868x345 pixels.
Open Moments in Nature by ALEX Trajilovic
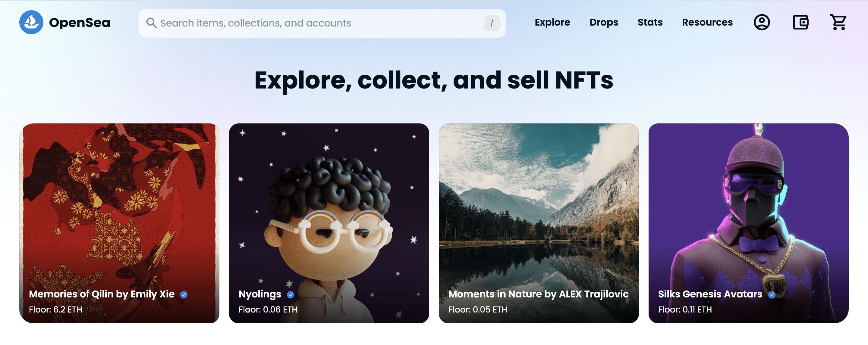[539, 294]
